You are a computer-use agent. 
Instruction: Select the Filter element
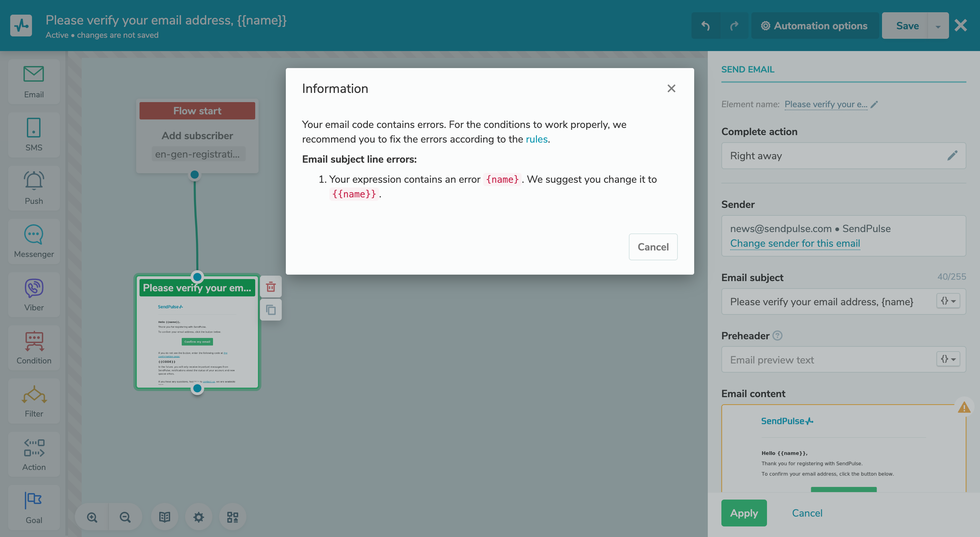point(33,401)
